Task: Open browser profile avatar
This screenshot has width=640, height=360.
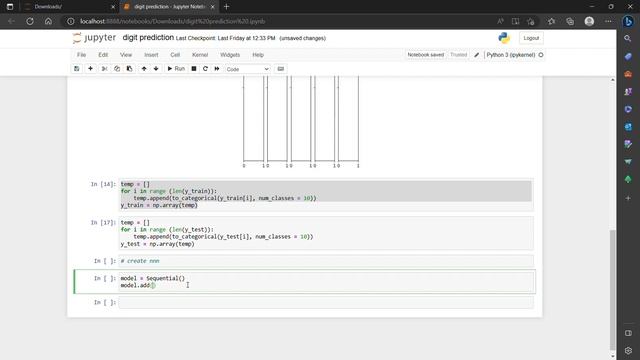Action: 589,21
